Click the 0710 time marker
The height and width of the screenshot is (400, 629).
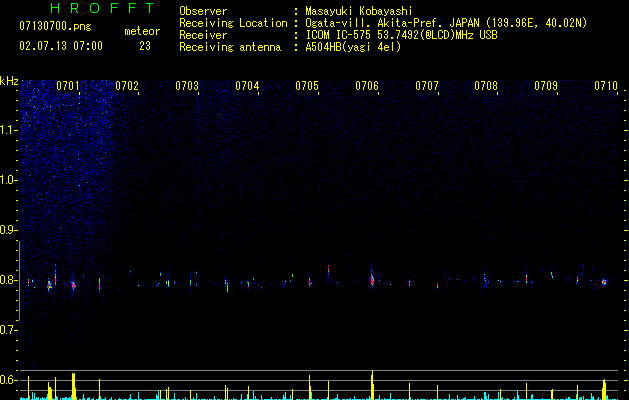pos(606,86)
